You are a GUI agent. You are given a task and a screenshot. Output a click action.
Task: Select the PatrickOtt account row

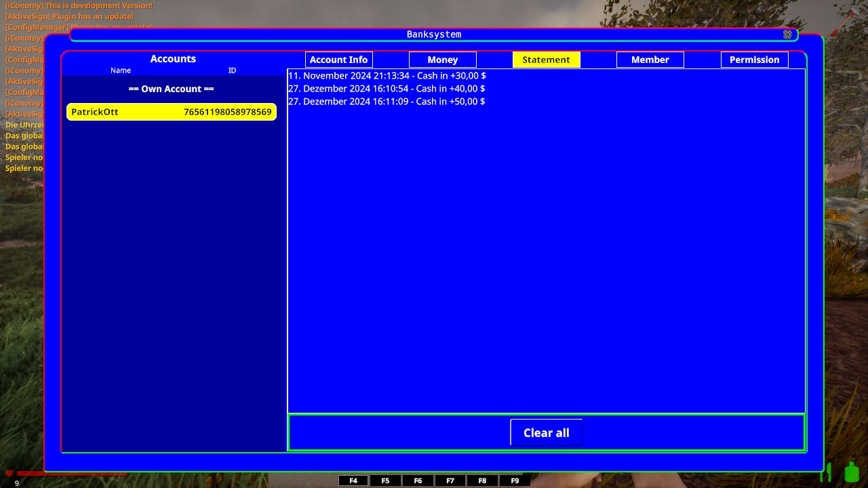[172, 112]
